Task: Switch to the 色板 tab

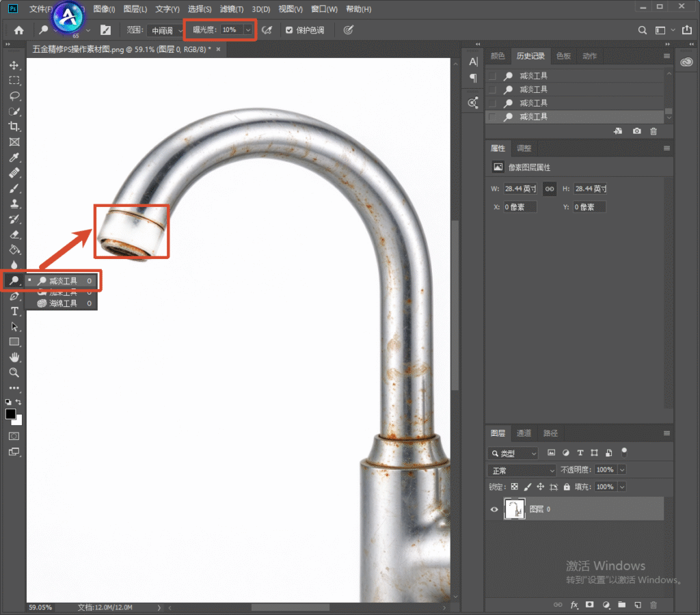Action: click(563, 56)
